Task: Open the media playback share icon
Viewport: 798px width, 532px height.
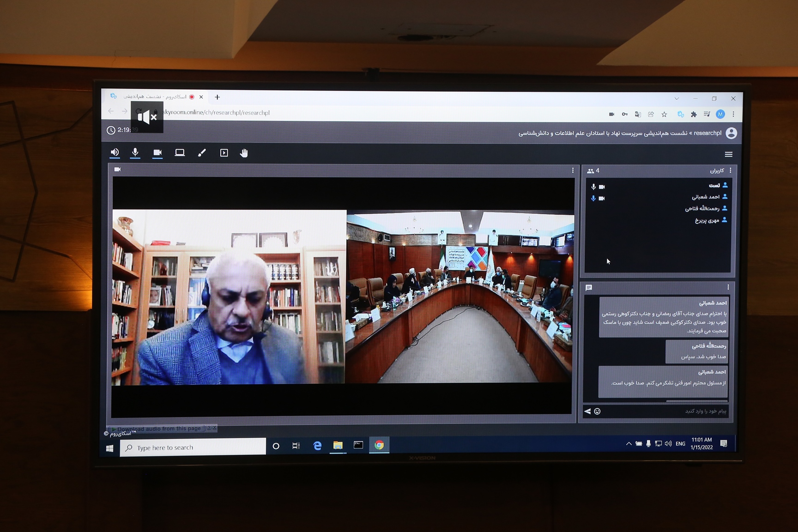Action: [x=224, y=153]
